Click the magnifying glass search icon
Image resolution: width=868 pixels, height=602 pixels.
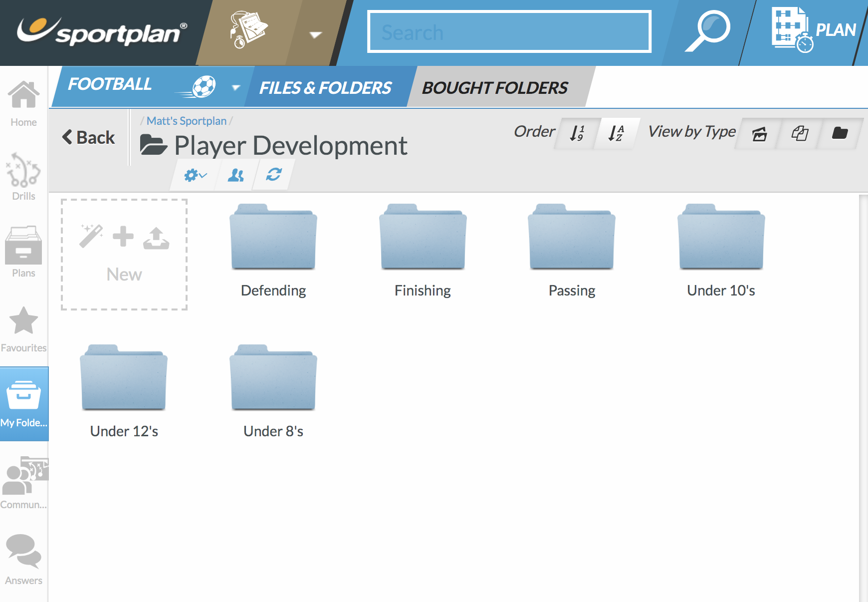[x=707, y=31]
